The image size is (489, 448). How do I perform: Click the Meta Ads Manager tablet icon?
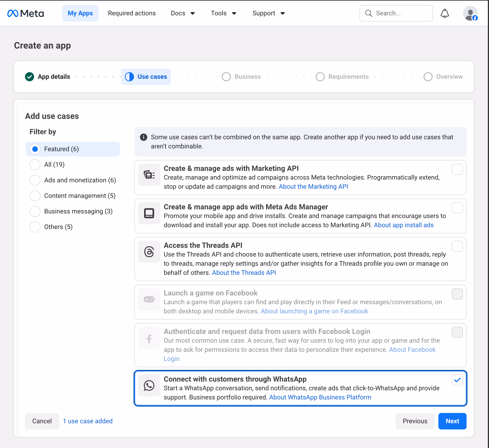[149, 213]
